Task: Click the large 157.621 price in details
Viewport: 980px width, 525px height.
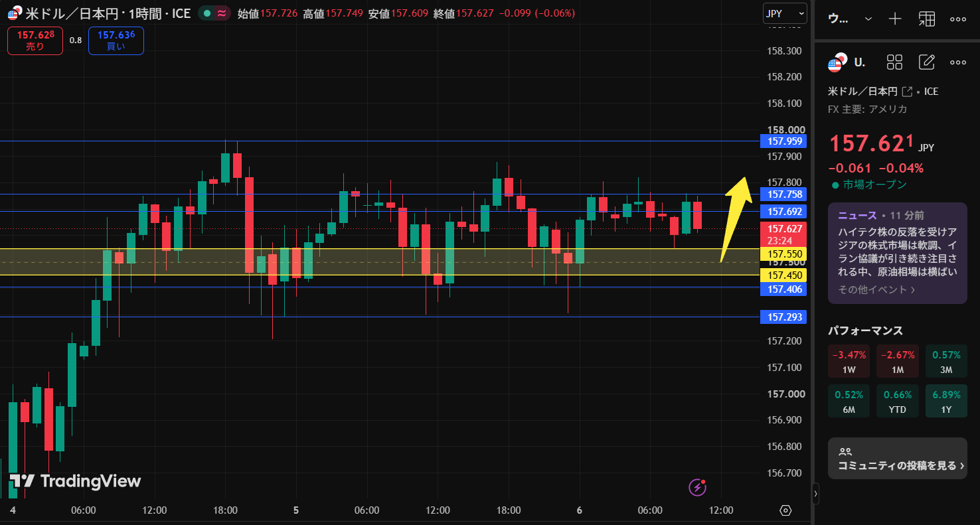Action: tap(872, 143)
